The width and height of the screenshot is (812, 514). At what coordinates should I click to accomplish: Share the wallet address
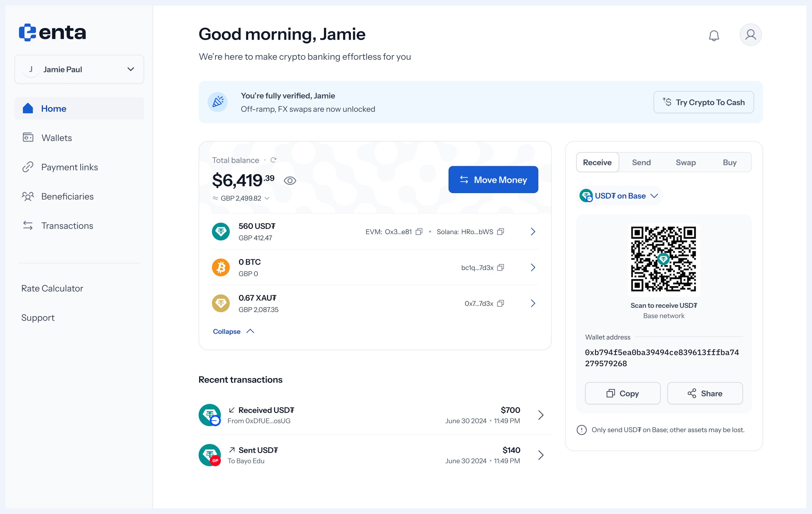click(705, 393)
